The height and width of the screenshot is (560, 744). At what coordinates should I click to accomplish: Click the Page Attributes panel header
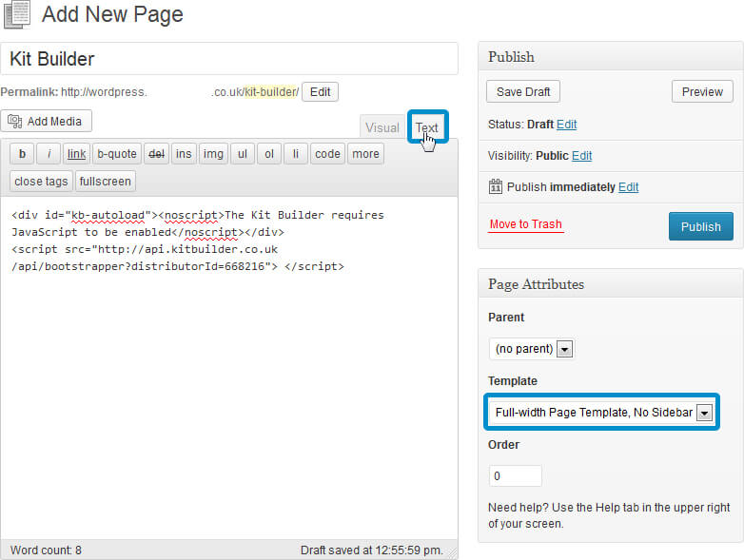pyautogui.click(x=610, y=284)
